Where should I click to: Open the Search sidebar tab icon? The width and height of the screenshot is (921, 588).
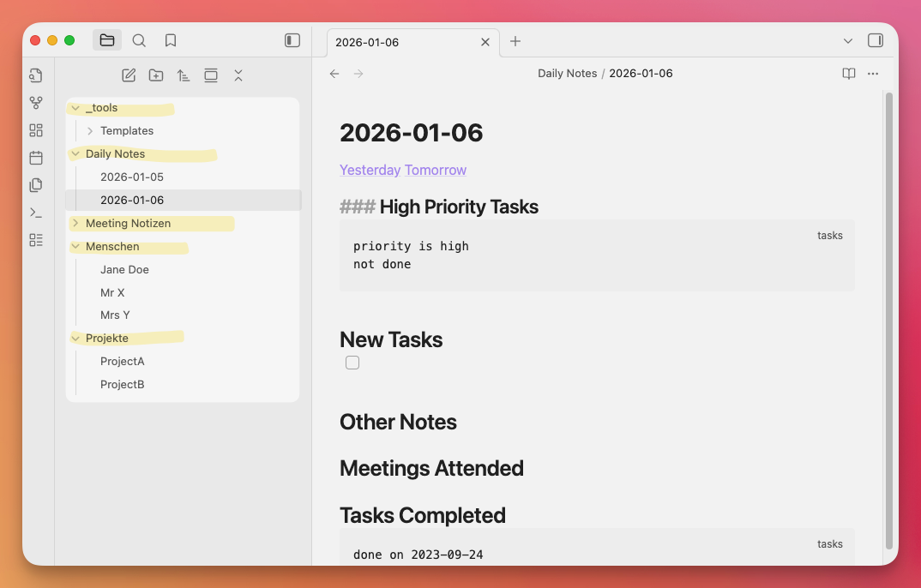point(139,40)
